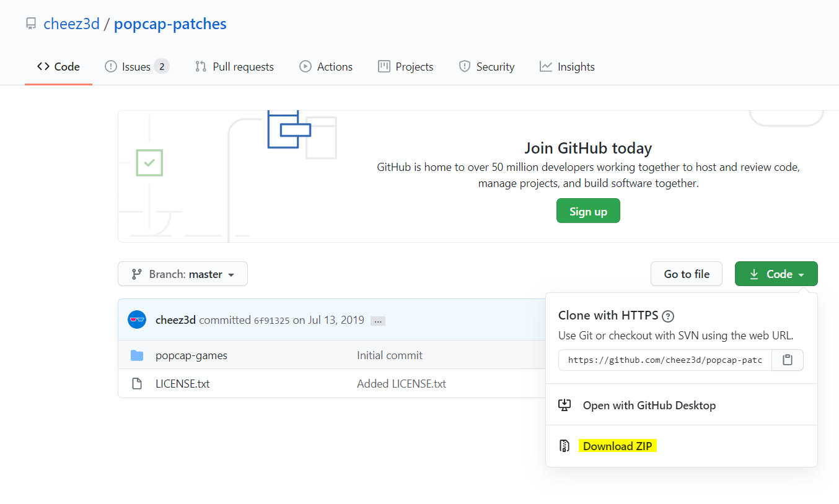Expand the commit message ellipsis

tap(378, 321)
